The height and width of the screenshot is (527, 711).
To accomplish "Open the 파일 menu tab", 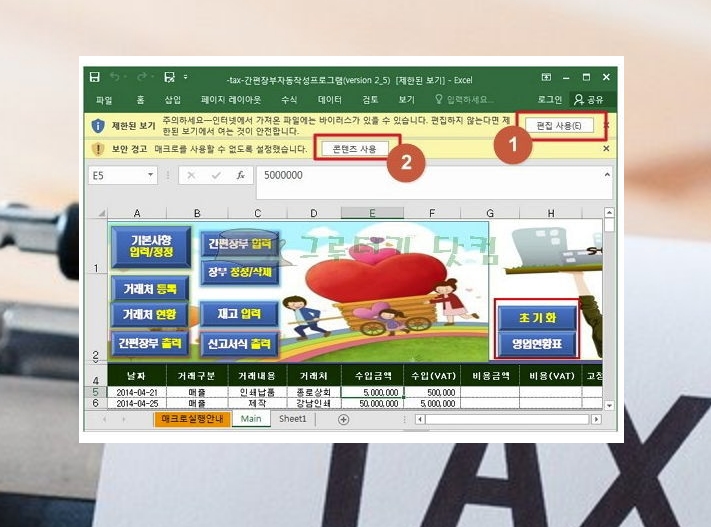I will (104, 100).
